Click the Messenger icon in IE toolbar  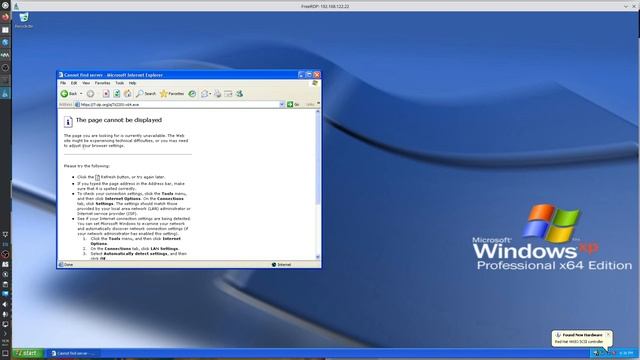[240, 93]
